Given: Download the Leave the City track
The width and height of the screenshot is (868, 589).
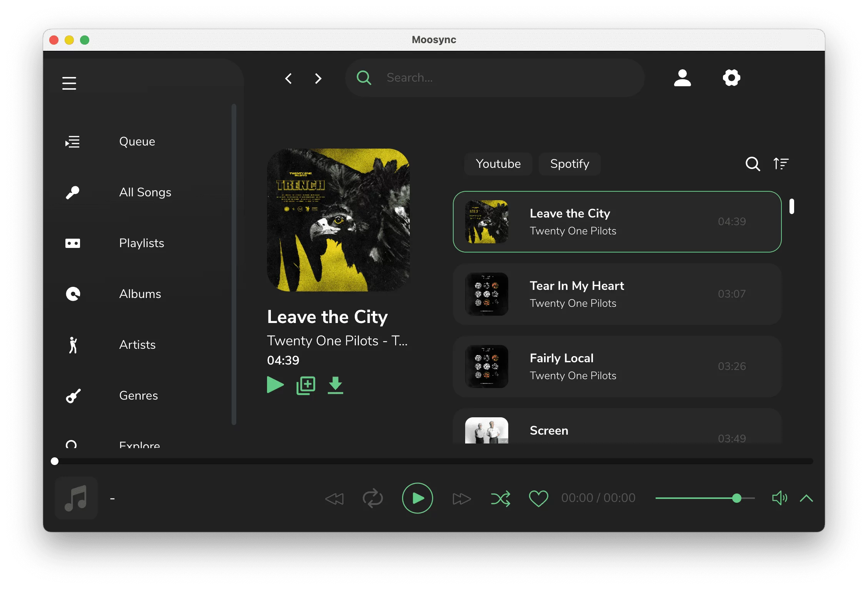Looking at the screenshot, I should (336, 385).
